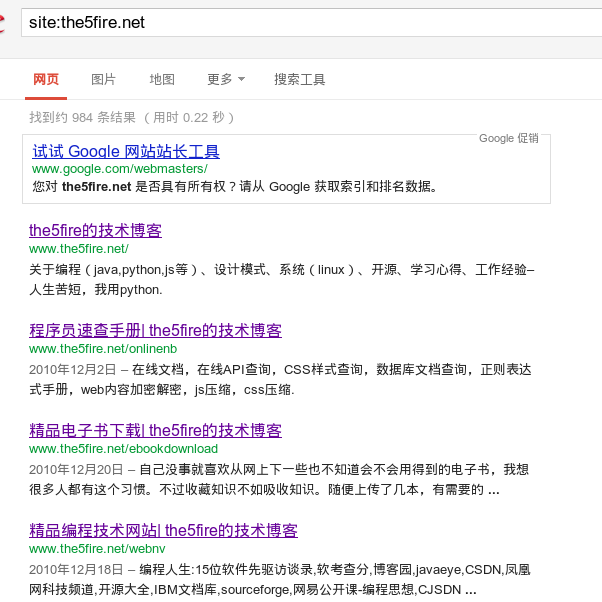The image size is (602, 602).
Task: Click the www.the5fire.net/onlinenb URL
Action: [103, 349]
